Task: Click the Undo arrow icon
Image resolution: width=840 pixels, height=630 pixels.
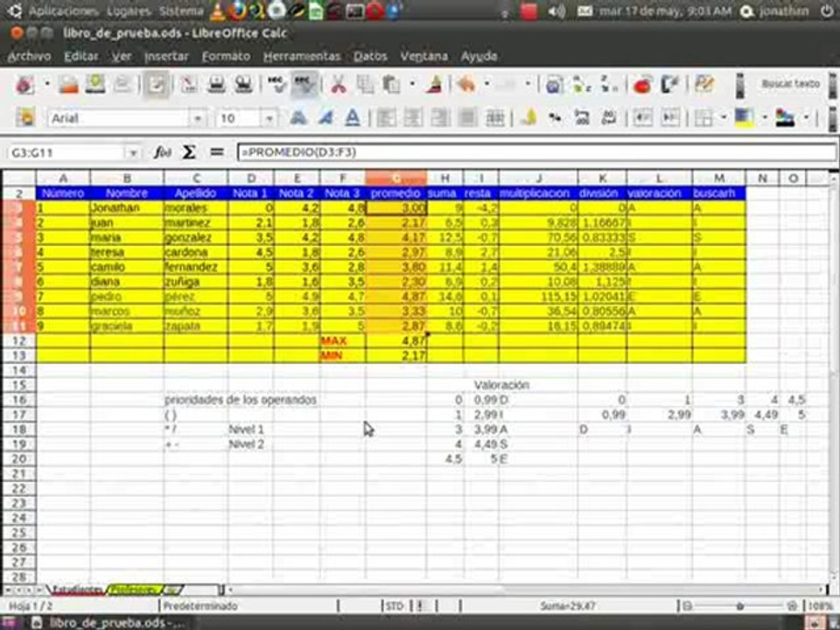Action: click(x=466, y=84)
